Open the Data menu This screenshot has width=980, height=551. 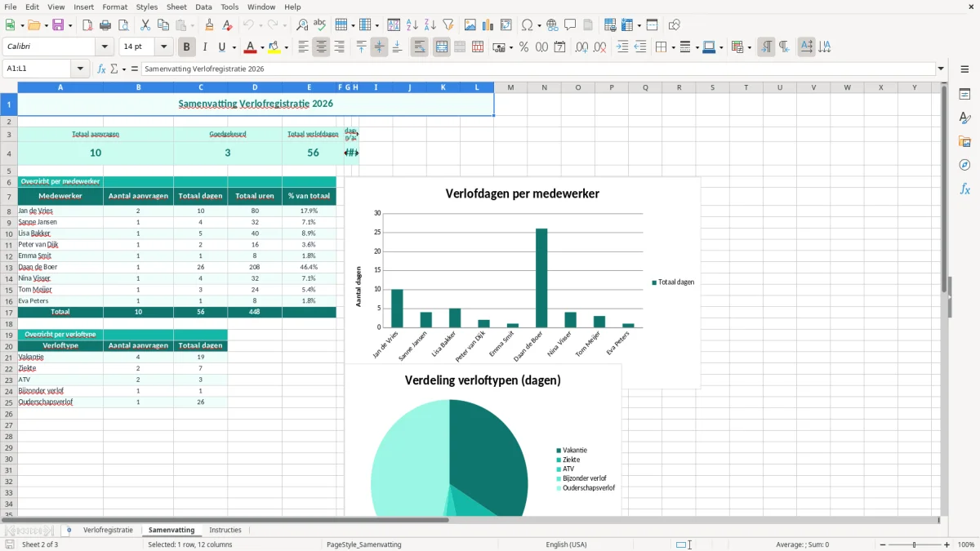pos(203,7)
